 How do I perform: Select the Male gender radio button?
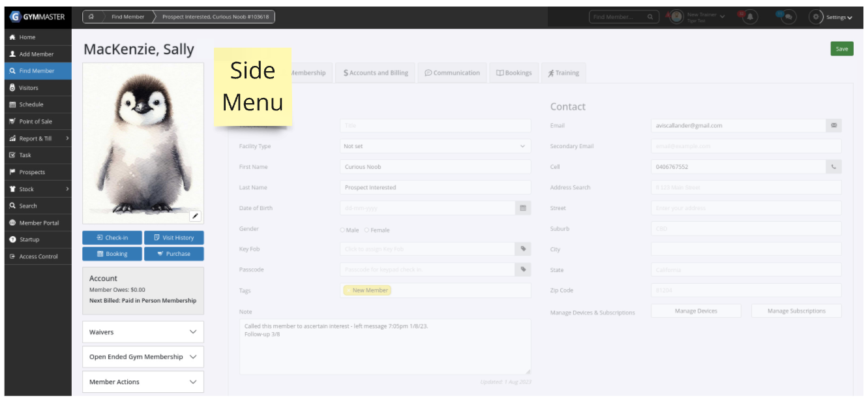[343, 230]
